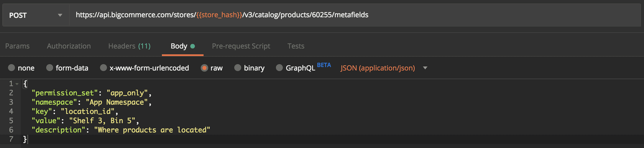Viewport: 644px width, 148px height.
Task: Click the request URL input field
Action: (x=355, y=15)
